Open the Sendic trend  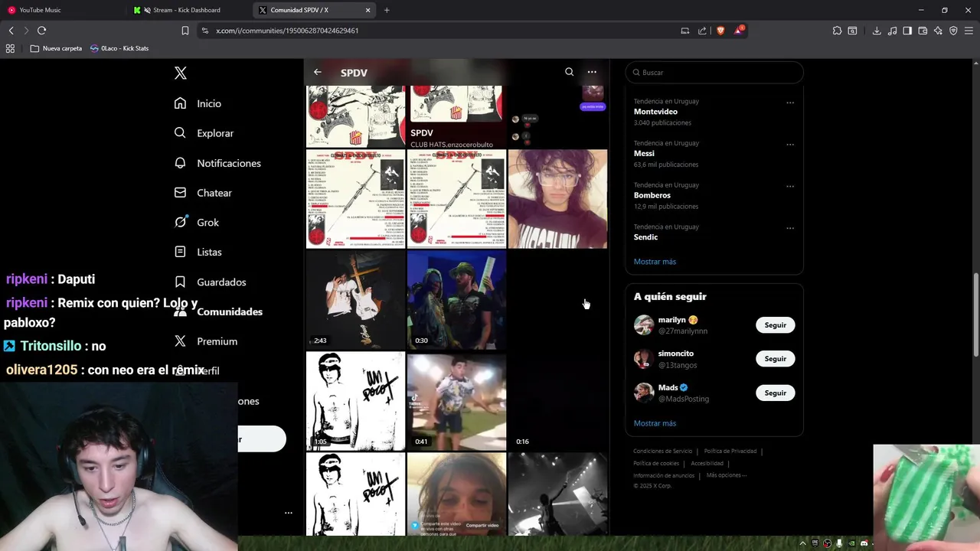coord(646,237)
